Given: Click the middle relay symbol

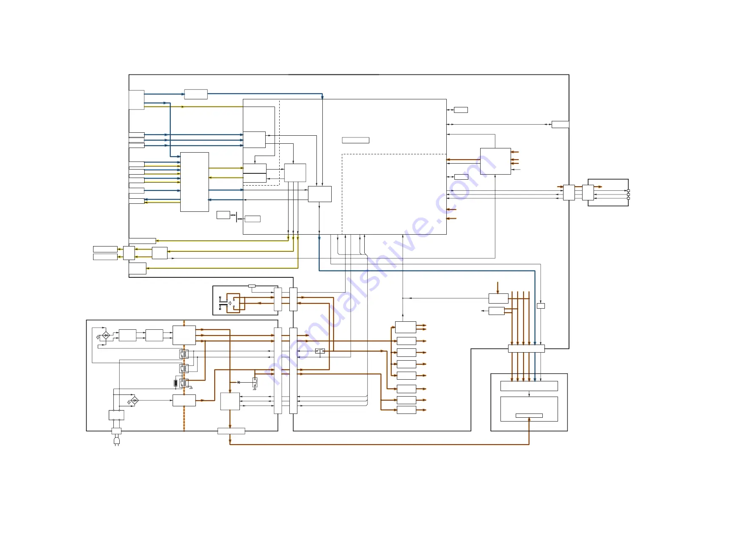Looking at the screenshot, I should point(184,368).
